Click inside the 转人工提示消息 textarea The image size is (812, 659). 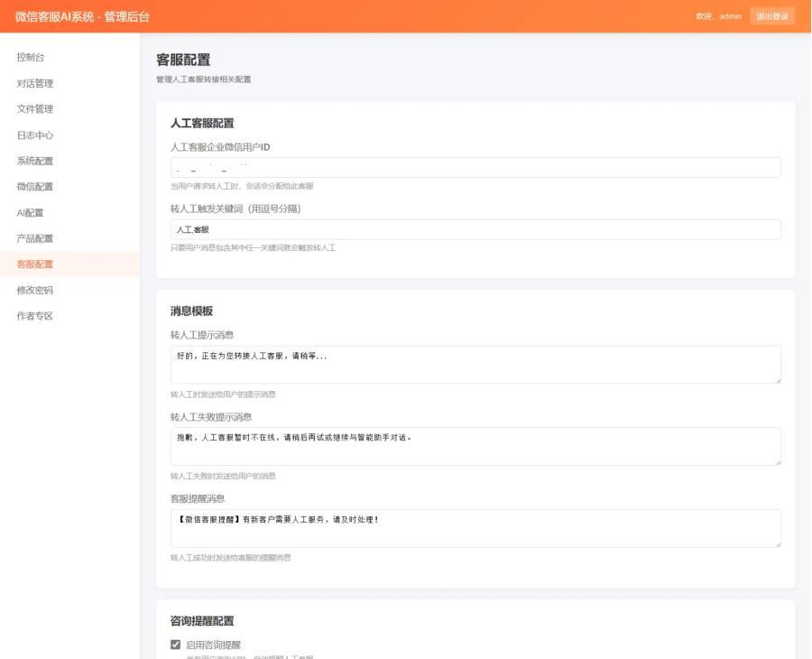point(475,363)
